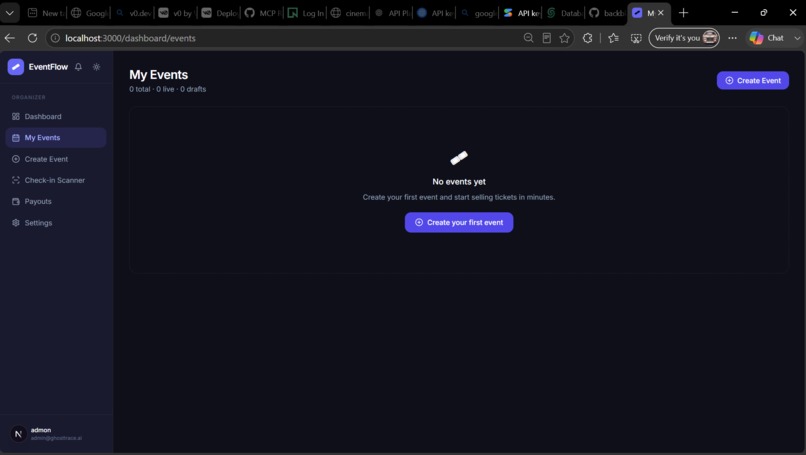Open Dashboard in the sidebar
The height and width of the screenshot is (455, 806).
coord(56,117)
